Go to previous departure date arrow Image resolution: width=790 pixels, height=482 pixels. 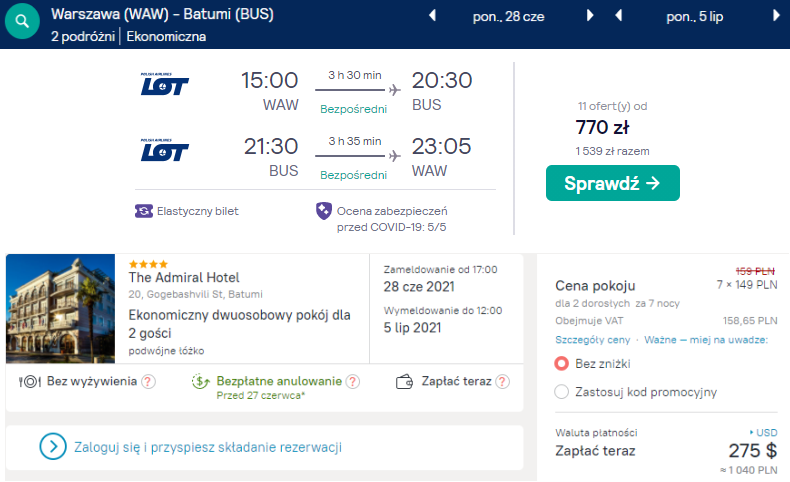pos(432,16)
